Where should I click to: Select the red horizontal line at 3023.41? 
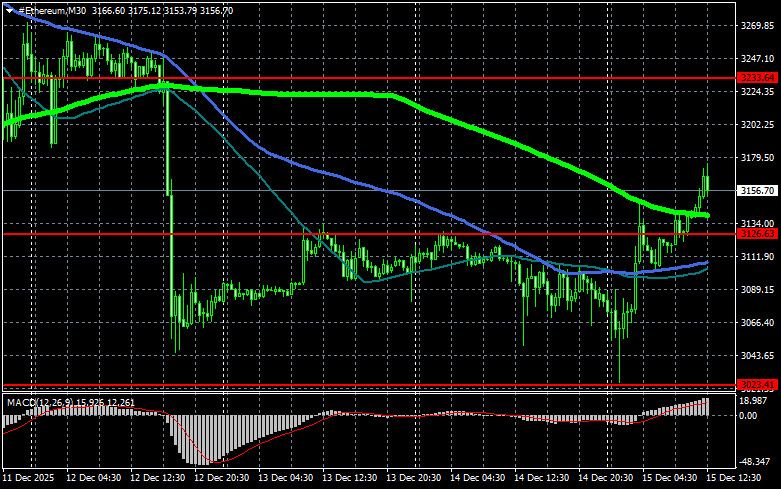[x=369, y=385]
